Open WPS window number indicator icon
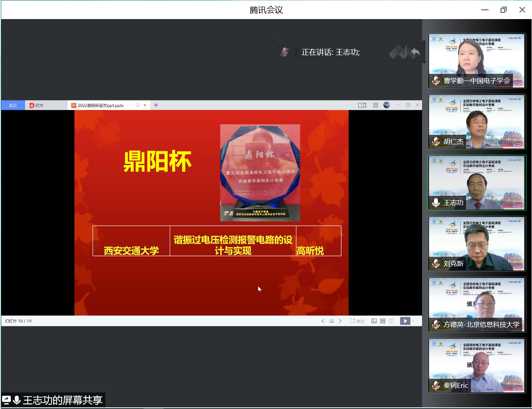Image resolution: width=532 pixels, height=409 pixels. 362,105
